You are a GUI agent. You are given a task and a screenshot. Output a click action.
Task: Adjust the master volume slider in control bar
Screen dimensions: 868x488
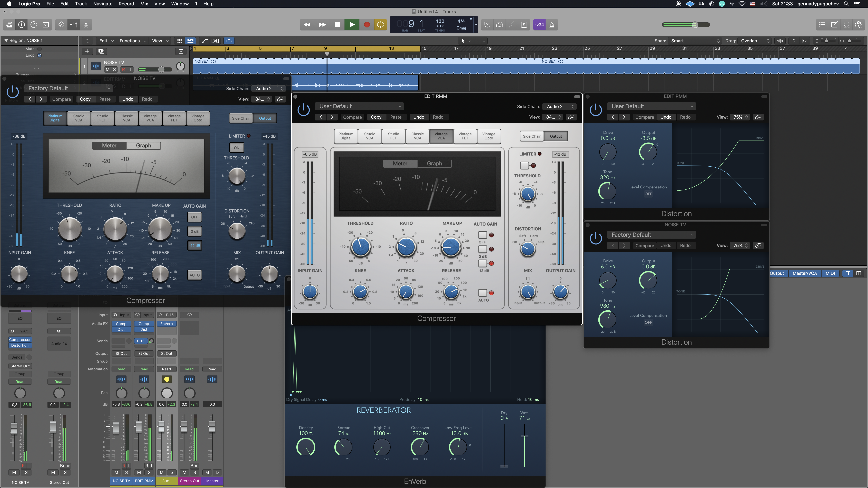tap(694, 25)
